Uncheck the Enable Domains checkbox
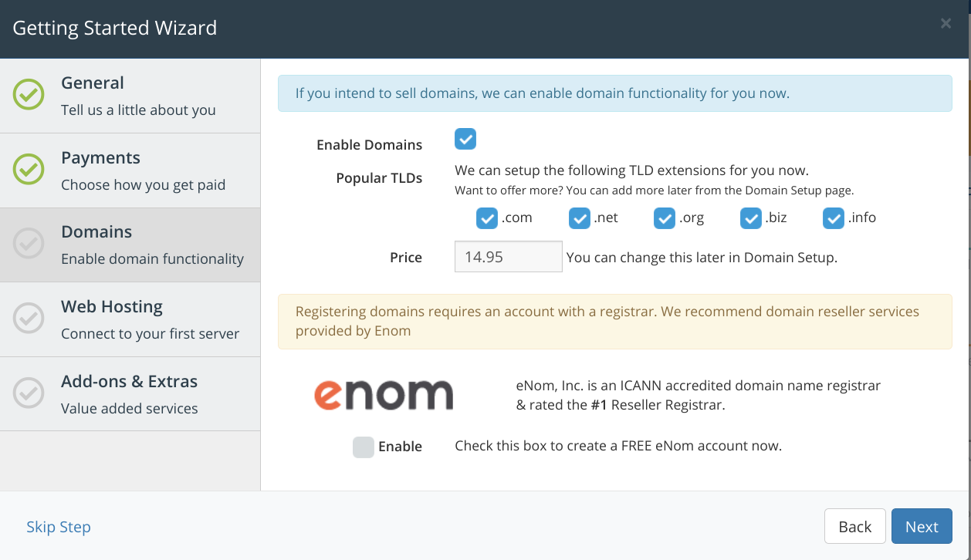The height and width of the screenshot is (560, 971). 465,139
